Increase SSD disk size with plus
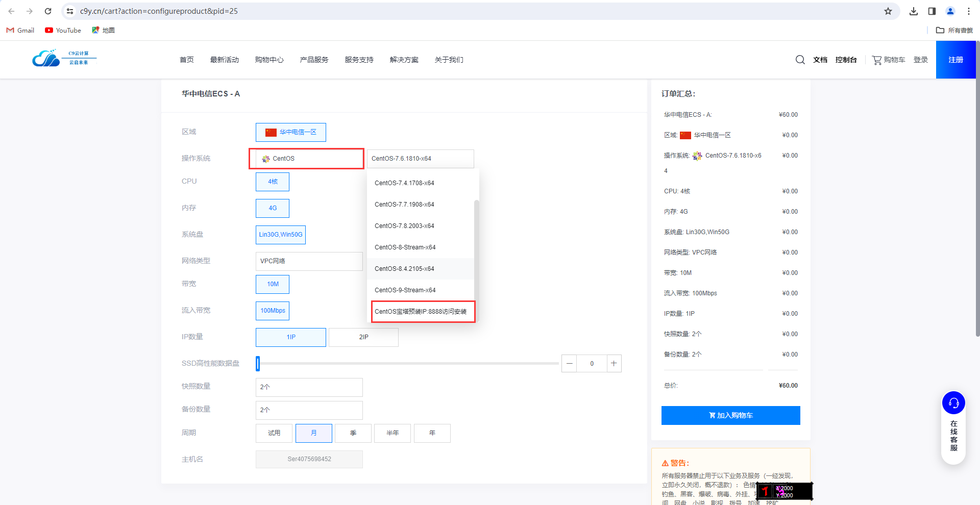Screen dimensions: 980x505 [x=614, y=363]
